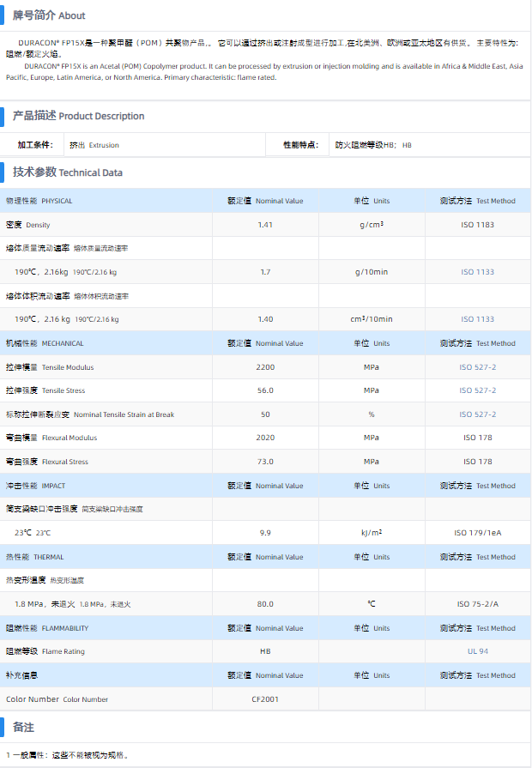
Task: Select the ISO 179/1eA test method cell
Action: click(477, 533)
